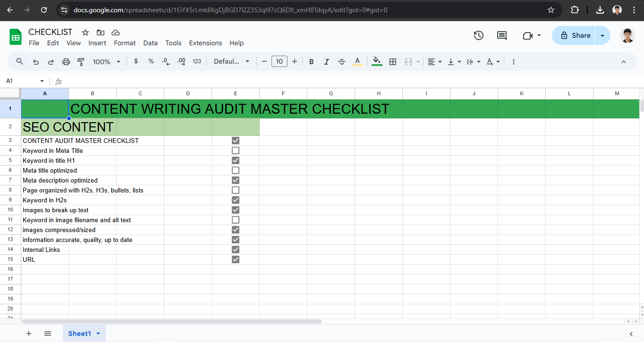Uncheck the Keyword in title H1 checkbox
Viewport: 644px width, 342px height.
click(236, 160)
